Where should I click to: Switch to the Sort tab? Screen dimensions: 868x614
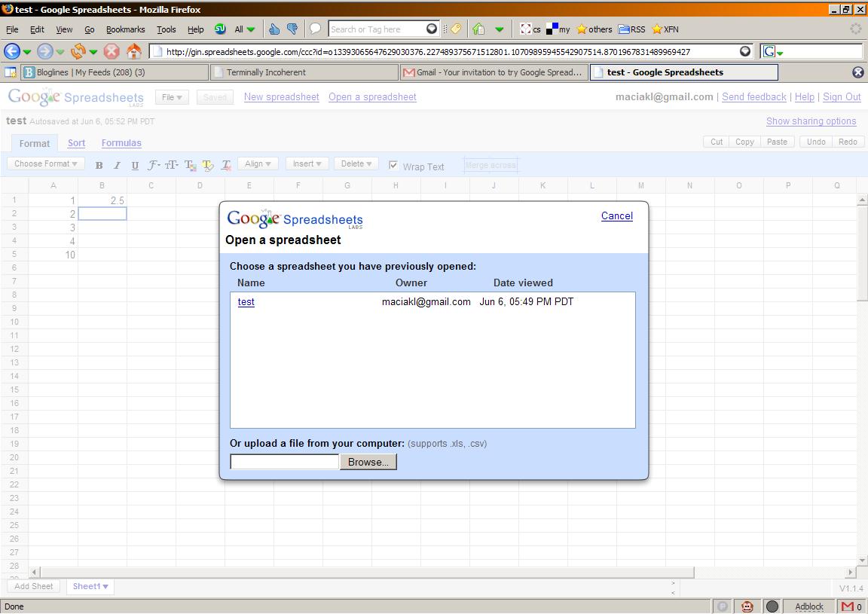(x=76, y=143)
